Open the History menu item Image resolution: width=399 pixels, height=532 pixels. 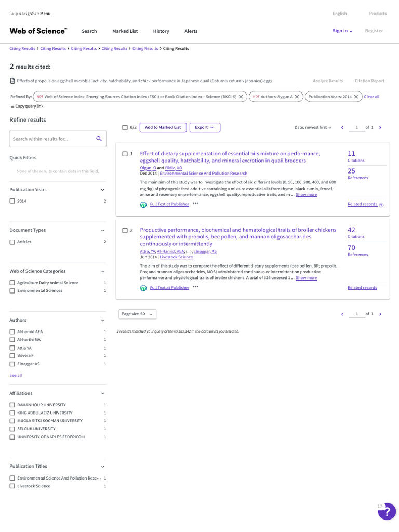tap(161, 31)
